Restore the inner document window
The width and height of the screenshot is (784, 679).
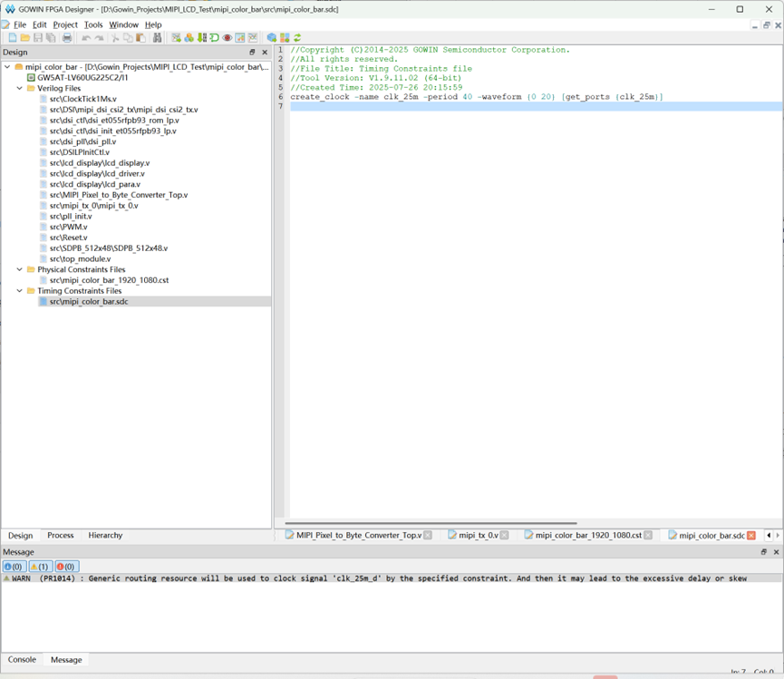click(767, 25)
